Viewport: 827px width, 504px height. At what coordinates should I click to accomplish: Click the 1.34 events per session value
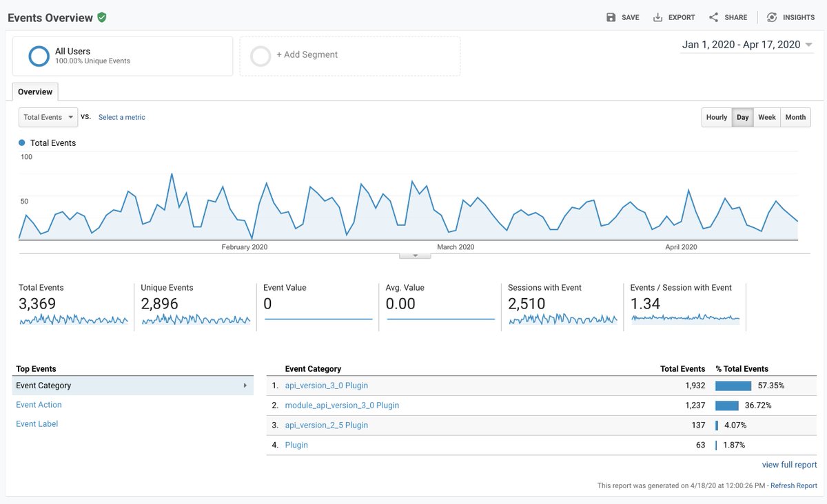coord(645,304)
